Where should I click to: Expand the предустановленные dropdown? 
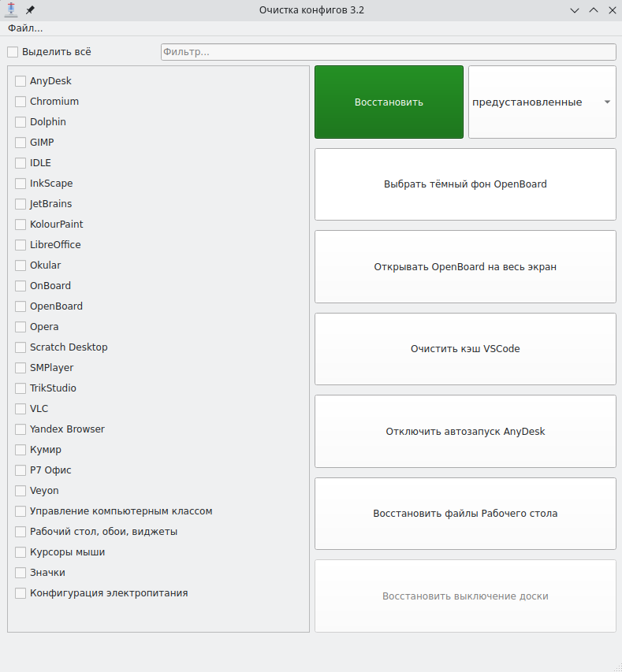click(542, 102)
